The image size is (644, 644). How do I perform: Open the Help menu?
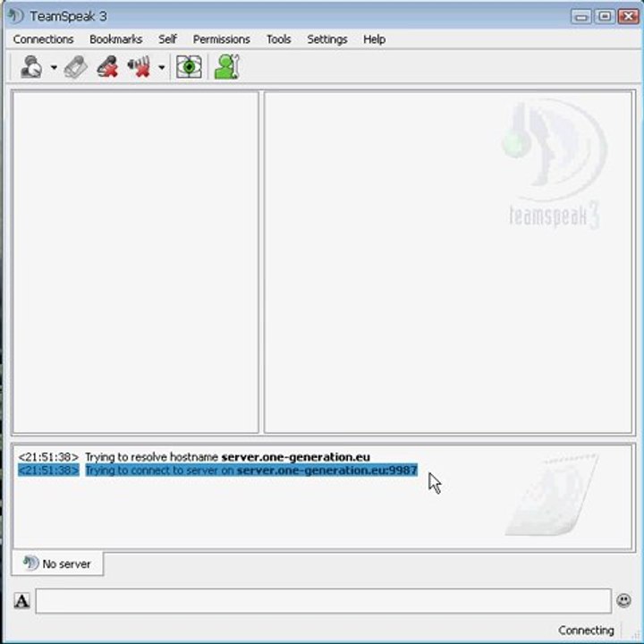(x=374, y=39)
